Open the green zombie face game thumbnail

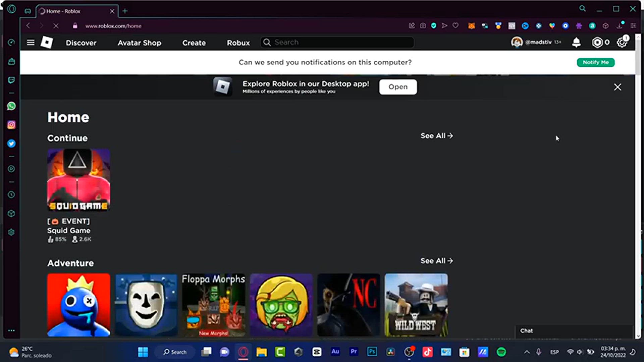coord(281,305)
